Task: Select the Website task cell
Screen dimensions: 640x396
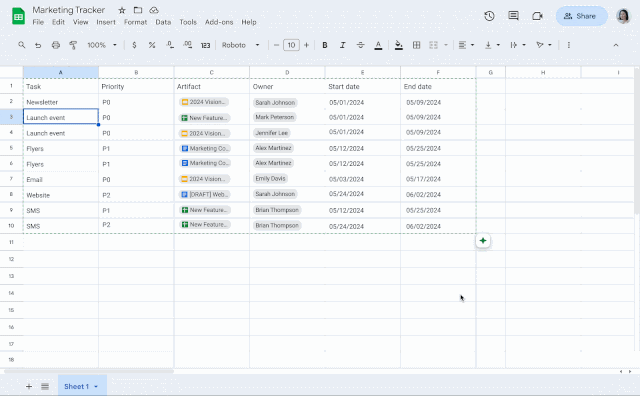Action: 61,195
